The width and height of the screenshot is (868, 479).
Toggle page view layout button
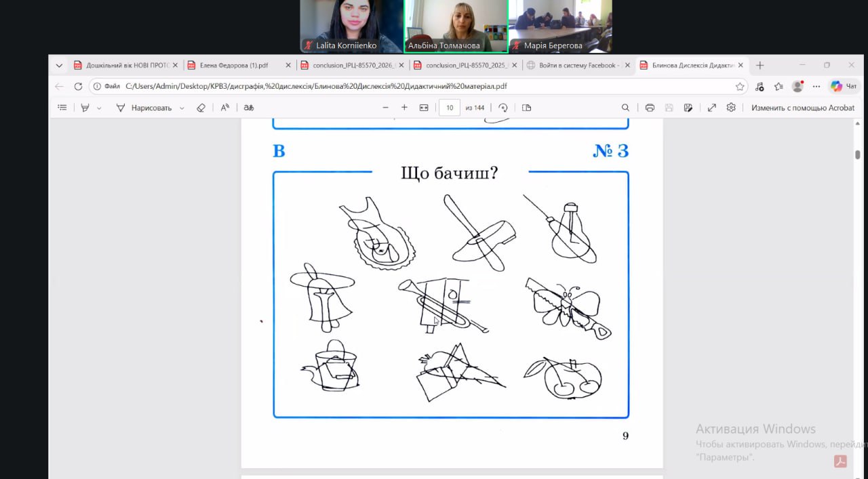coord(526,108)
